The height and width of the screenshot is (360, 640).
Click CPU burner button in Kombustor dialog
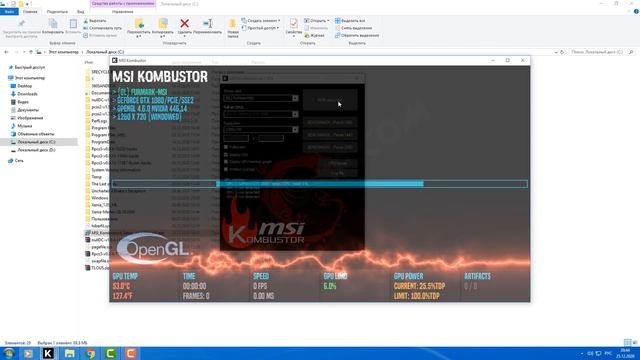pos(337,163)
